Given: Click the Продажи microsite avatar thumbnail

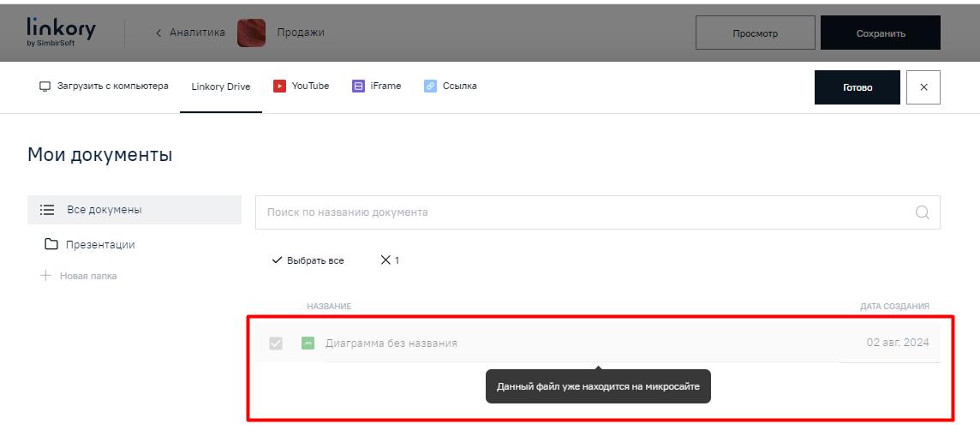Looking at the screenshot, I should coord(251,33).
